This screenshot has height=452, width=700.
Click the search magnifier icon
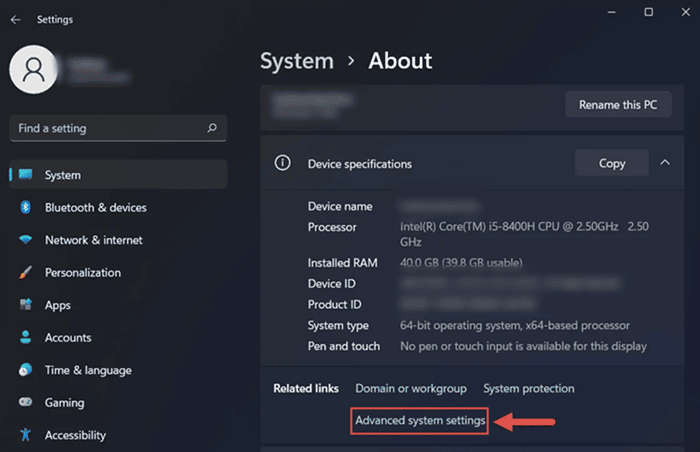(x=212, y=128)
